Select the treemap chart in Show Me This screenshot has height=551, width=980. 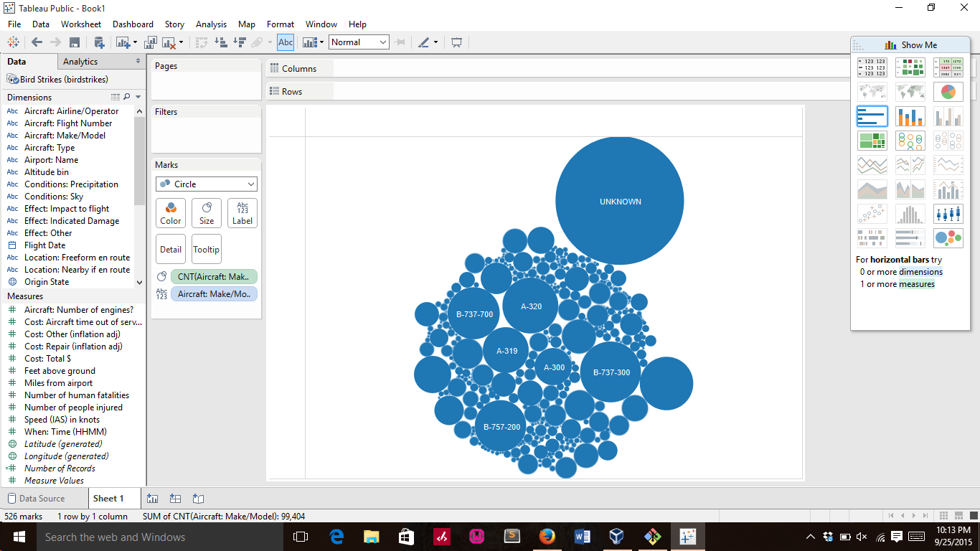pyautogui.click(x=872, y=141)
